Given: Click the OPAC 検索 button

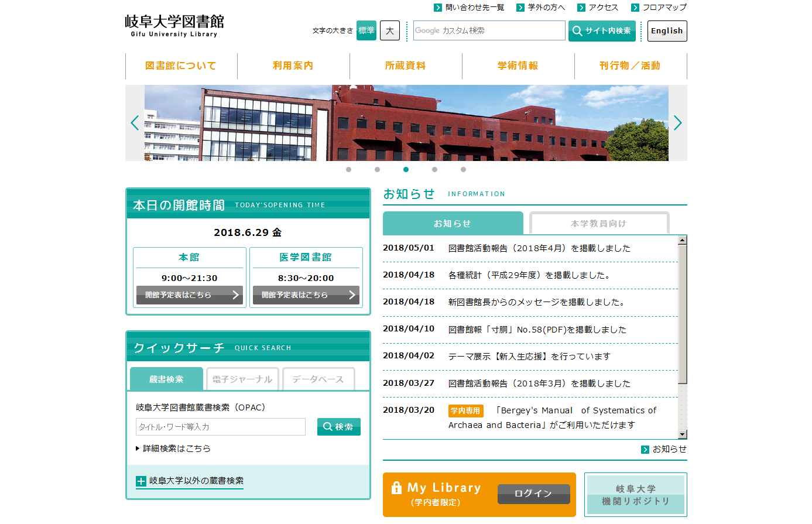Looking at the screenshot, I should point(339,427).
